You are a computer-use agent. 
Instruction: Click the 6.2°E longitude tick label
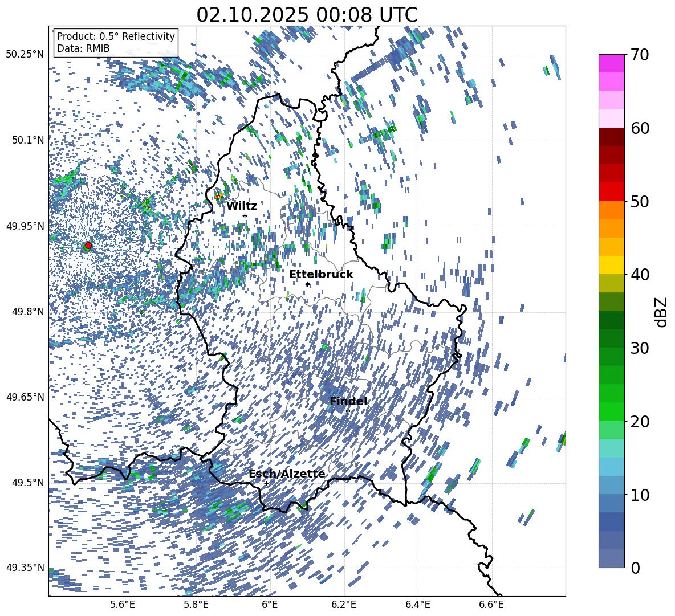[x=344, y=605]
